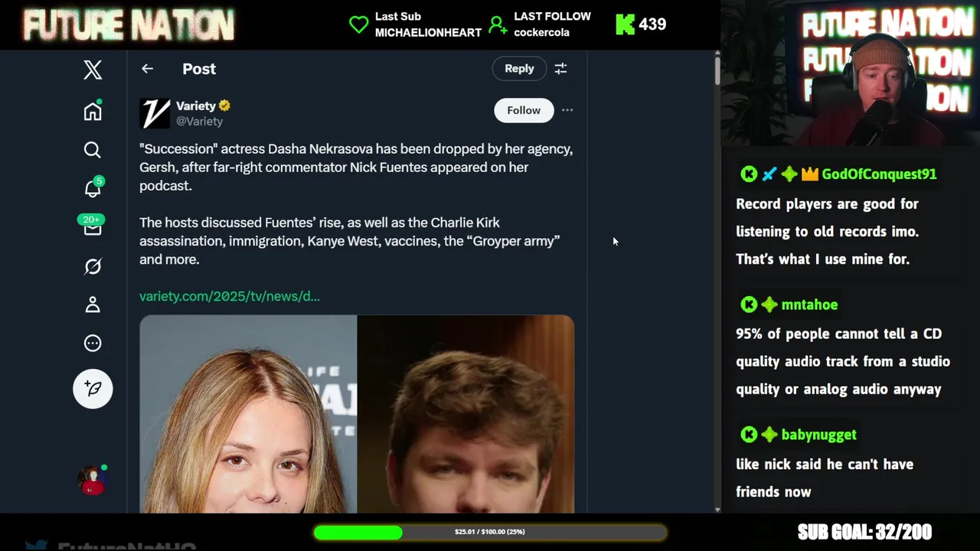Click the sword badge beside GodOfConquest91

[x=769, y=174]
